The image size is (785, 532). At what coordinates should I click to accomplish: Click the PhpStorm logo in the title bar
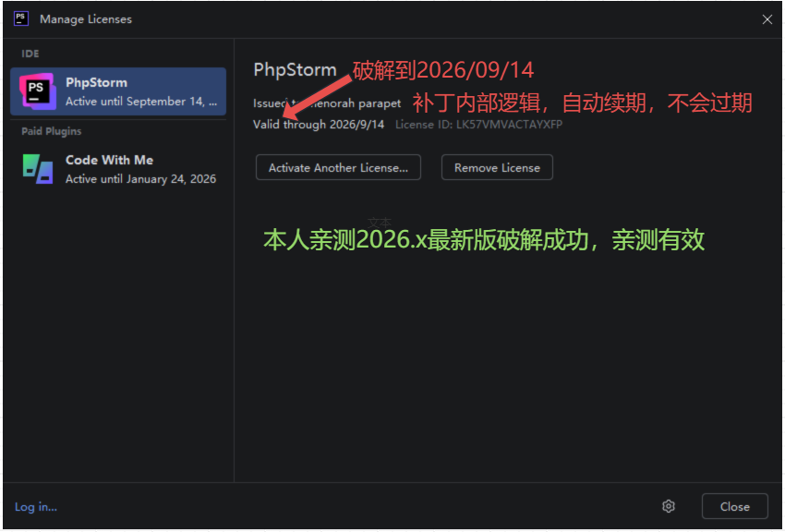pyautogui.click(x=21, y=19)
